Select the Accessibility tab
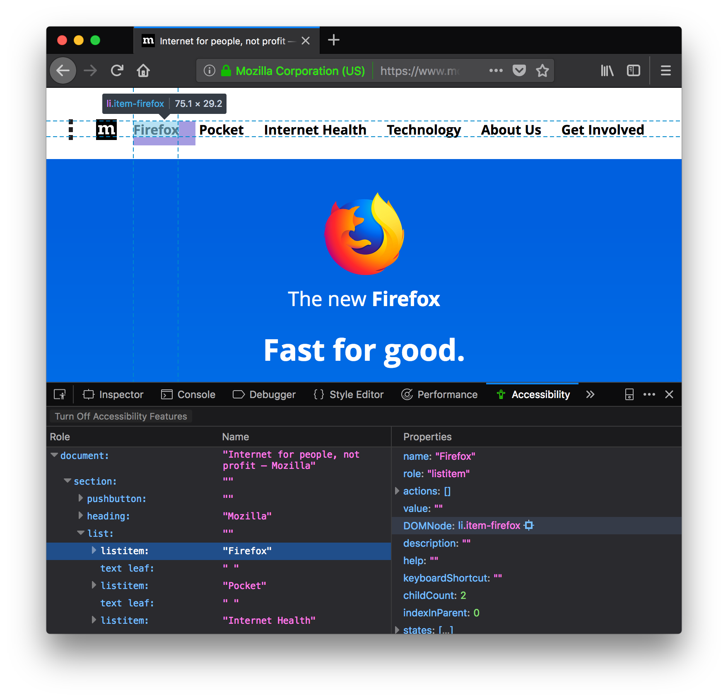Screen dimensions: 728x700 pyautogui.click(x=533, y=394)
